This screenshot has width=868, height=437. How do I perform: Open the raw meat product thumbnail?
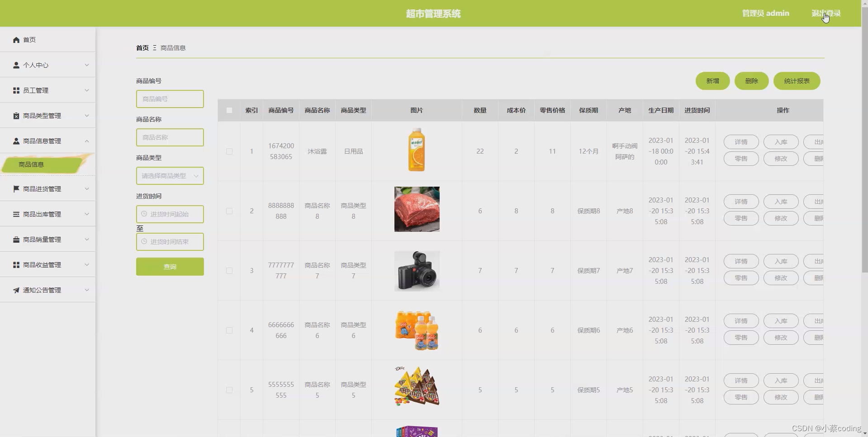[x=417, y=209]
